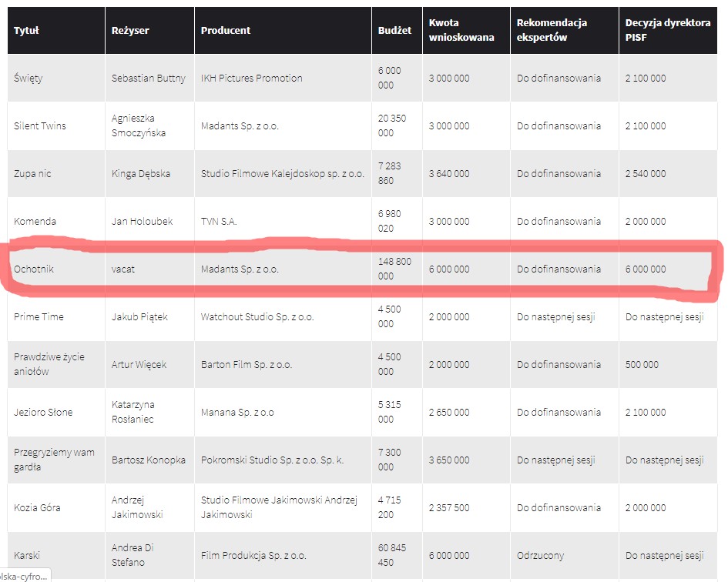
Task: Select director Artur Więcek
Action: click(139, 365)
